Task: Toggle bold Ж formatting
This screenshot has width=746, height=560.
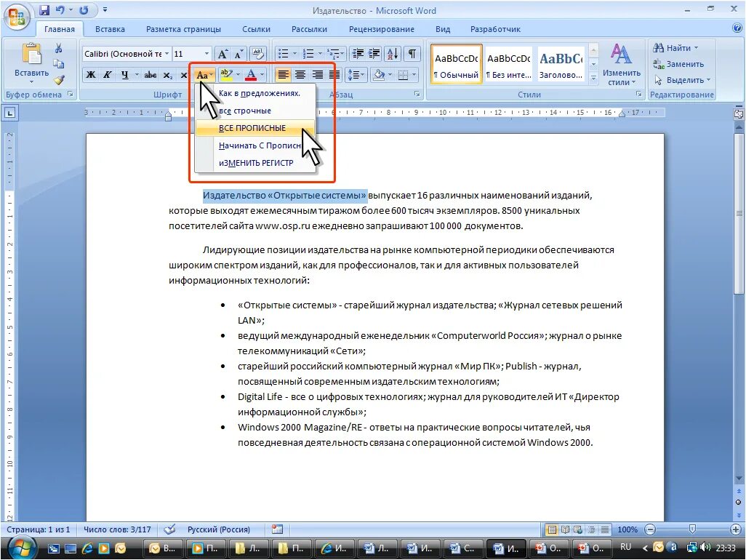Action: [x=91, y=75]
